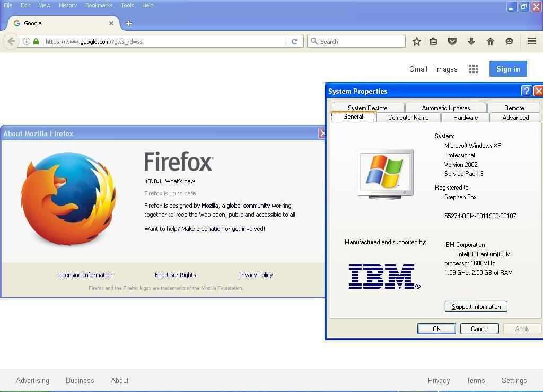Viewport: 543px width, 392px height.
Task: Select the General tab
Action: (x=353, y=117)
